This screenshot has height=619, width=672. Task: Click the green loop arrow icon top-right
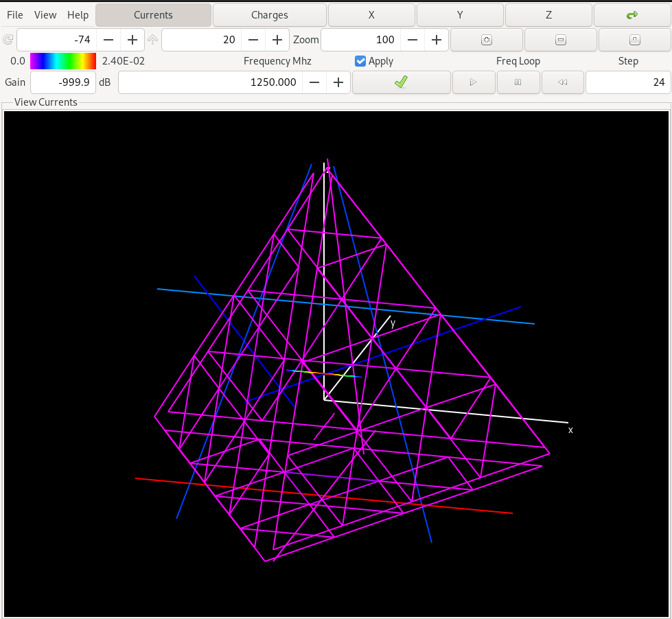(632, 14)
